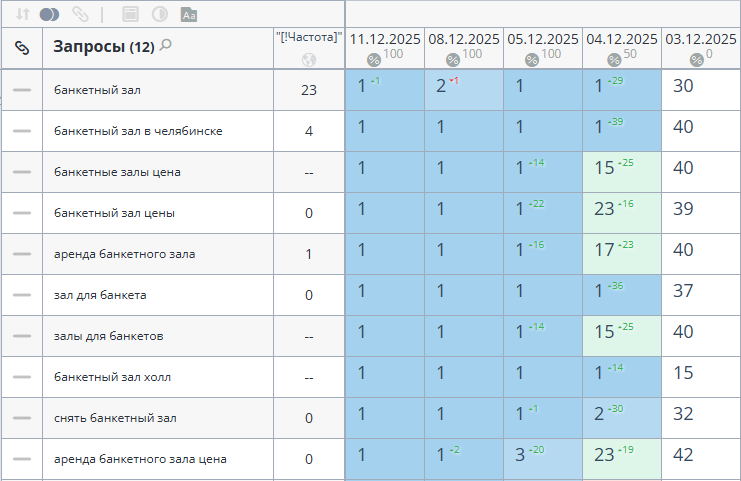Toggle the two-circle switch in toolbar

click(x=51, y=14)
